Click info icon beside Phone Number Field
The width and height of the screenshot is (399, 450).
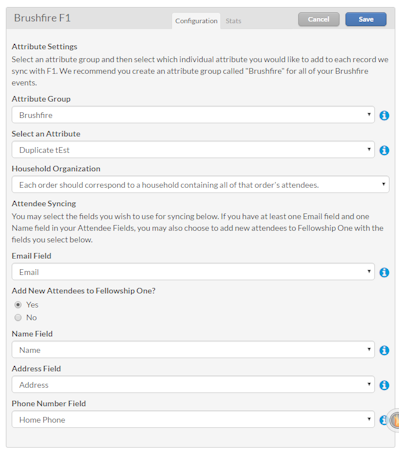[x=384, y=420]
